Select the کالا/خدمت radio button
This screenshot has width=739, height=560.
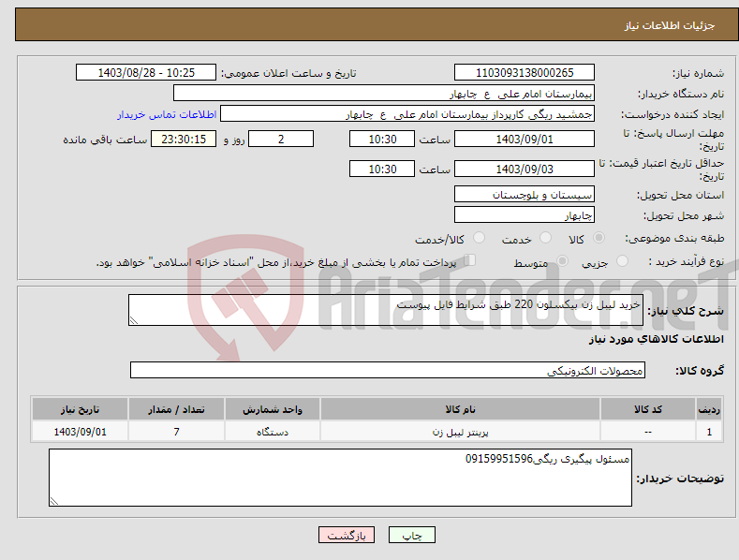pos(479,238)
